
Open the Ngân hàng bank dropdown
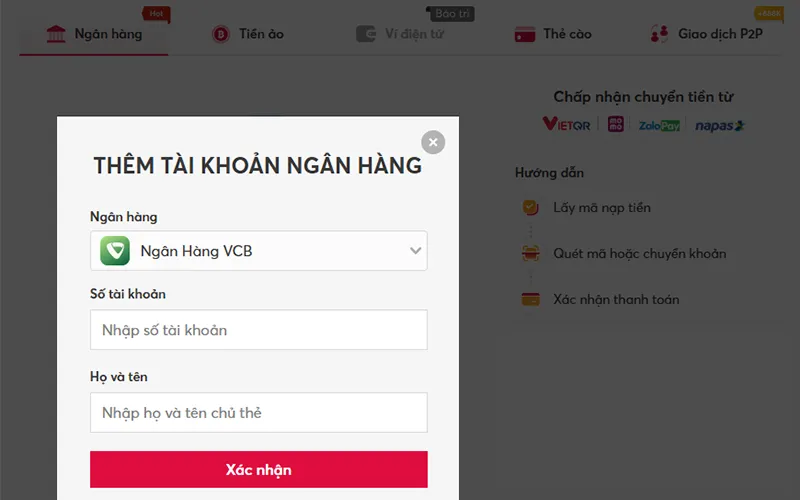point(259,251)
